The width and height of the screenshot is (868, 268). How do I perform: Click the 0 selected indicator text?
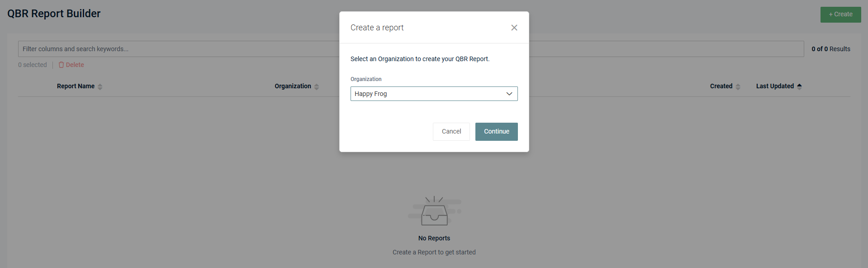[33, 65]
